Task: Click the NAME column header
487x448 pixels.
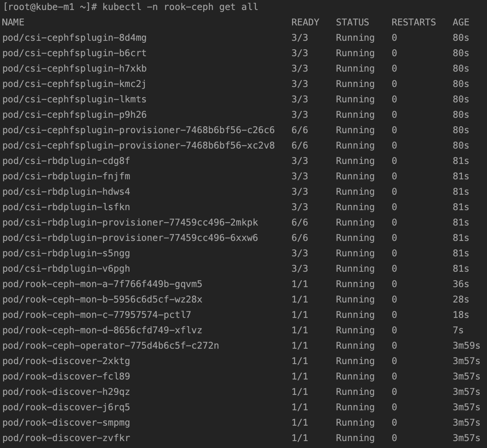Action: (x=13, y=22)
